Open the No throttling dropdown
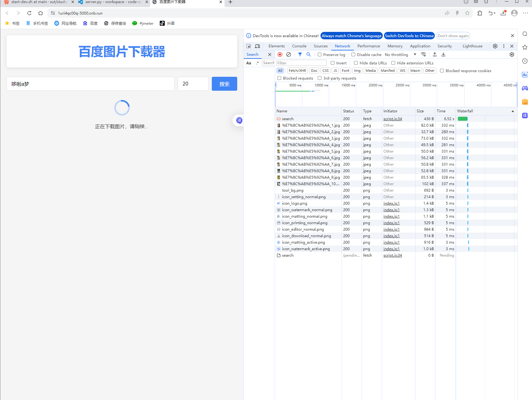Screen dimensions: 532x400 400,54
